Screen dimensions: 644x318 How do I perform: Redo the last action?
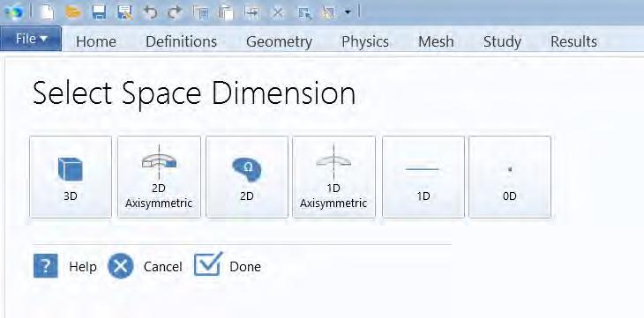[x=176, y=12]
